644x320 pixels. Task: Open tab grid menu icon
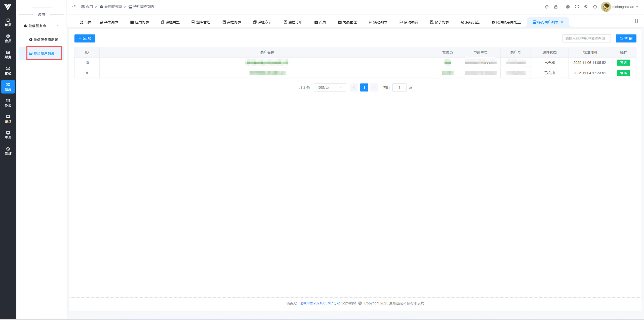(636, 21)
